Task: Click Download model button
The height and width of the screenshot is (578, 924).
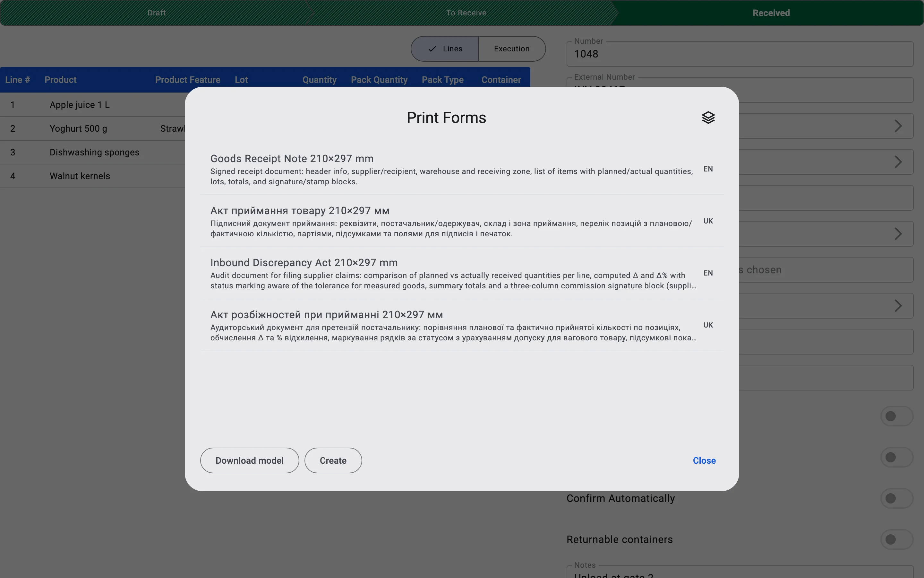Action: pos(249,460)
